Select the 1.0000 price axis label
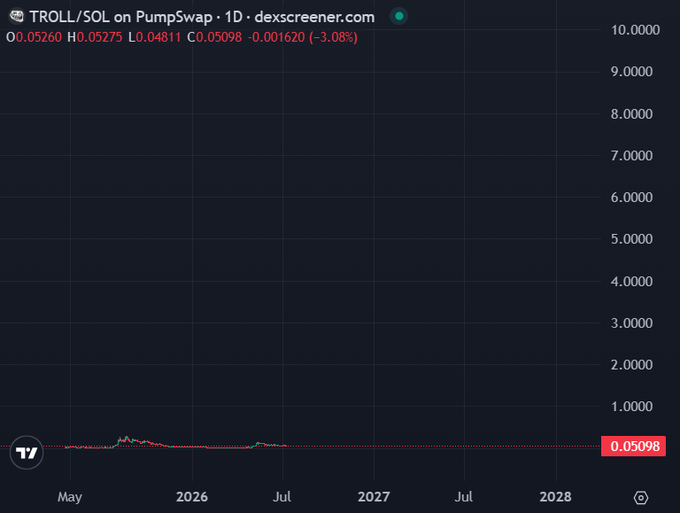 click(631, 406)
